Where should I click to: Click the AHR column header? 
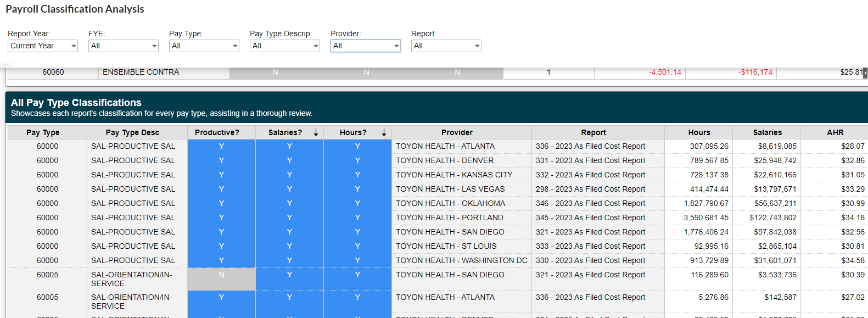click(x=835, y=132)
